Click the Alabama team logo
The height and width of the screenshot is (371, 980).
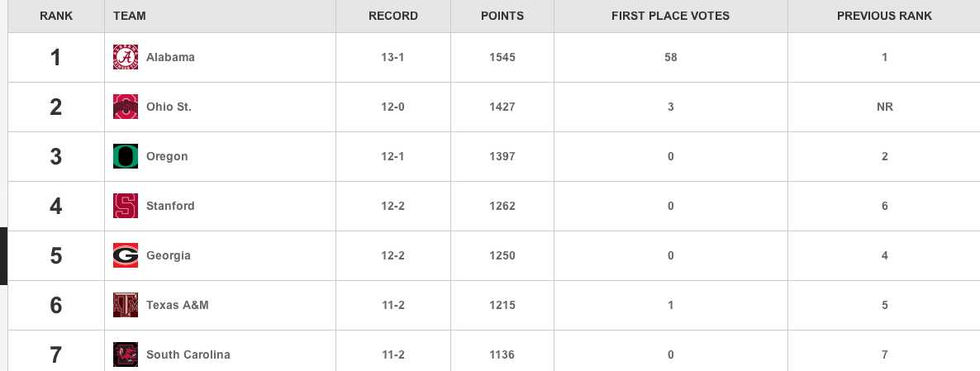(x=126, y=57)
